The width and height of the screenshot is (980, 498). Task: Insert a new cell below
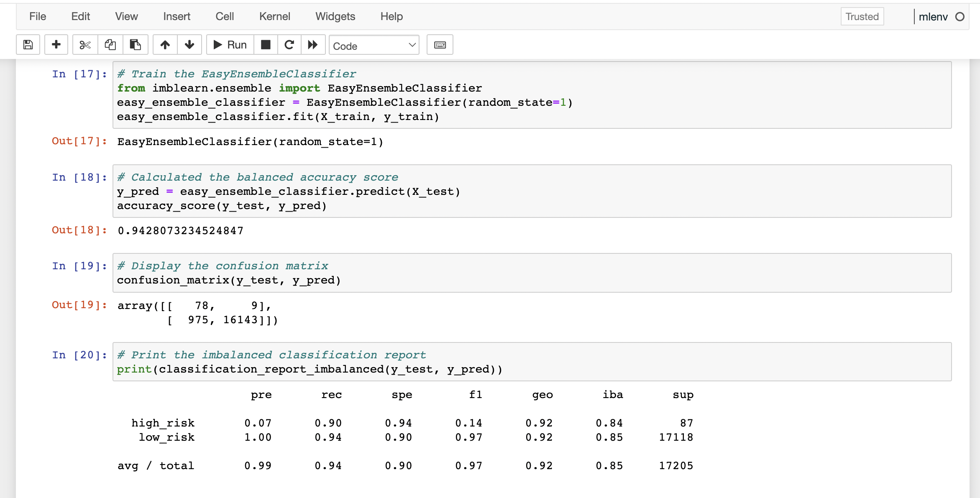coord(56,45)
